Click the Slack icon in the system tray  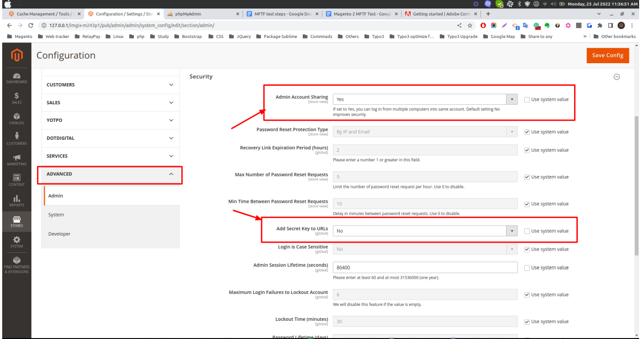tap(510, 4)
